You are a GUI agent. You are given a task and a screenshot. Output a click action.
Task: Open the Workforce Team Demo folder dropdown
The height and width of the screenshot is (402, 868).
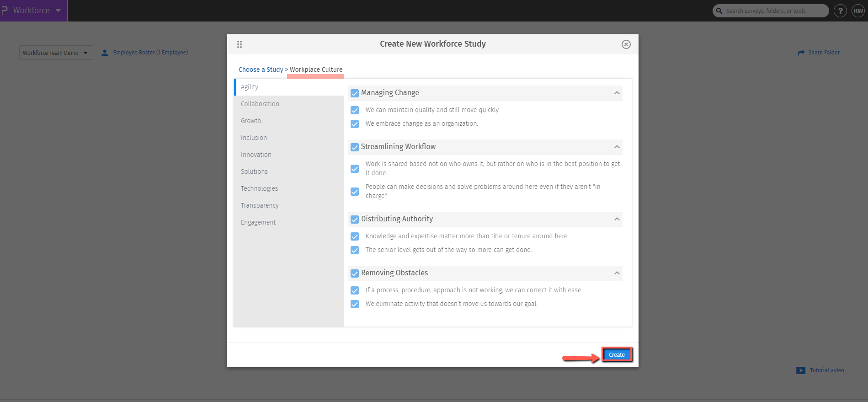pyautogui.click(x=56, y=53)
